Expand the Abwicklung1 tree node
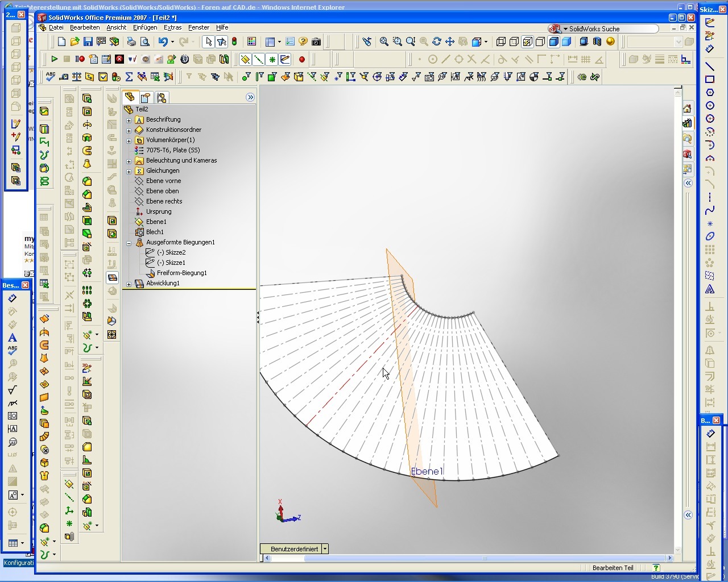 coord(129,284)
